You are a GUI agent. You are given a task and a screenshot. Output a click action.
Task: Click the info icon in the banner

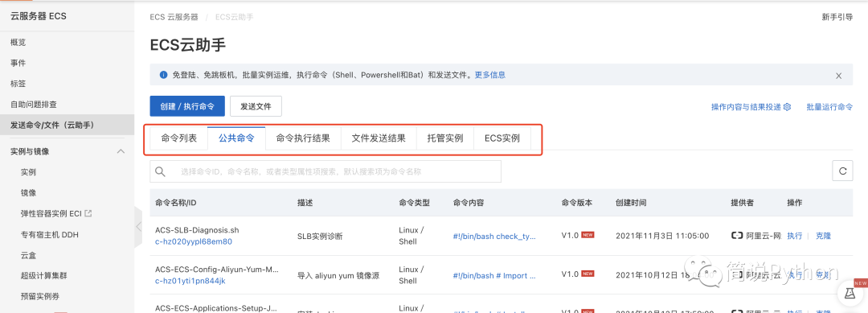(164, 75)
